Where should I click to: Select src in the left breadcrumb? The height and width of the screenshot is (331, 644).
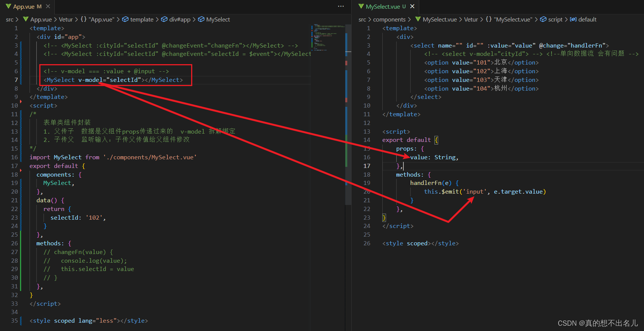coord(10,19)
